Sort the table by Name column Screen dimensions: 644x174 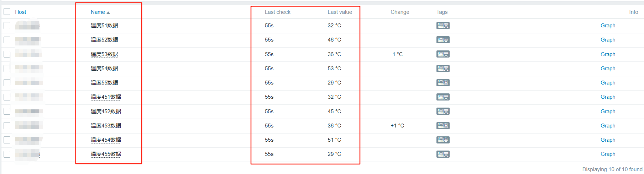point(98,12)
